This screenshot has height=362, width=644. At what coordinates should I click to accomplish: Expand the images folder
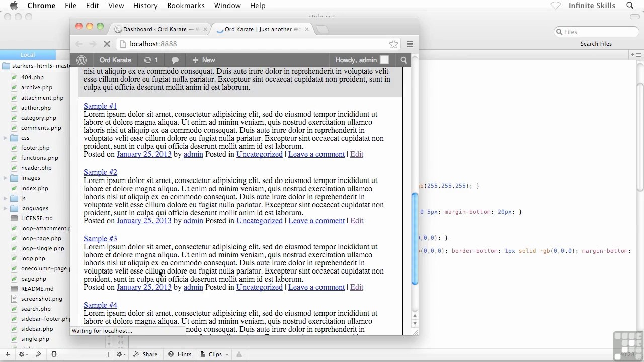pyautogui.click(x=5, y=178)
